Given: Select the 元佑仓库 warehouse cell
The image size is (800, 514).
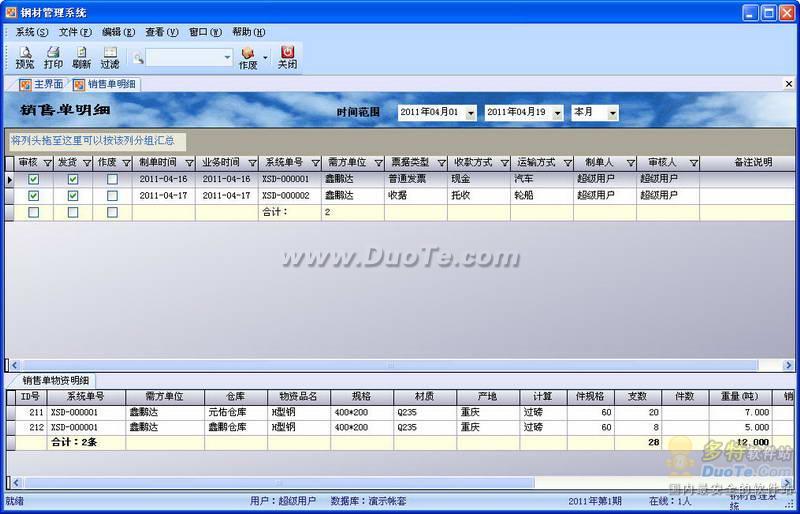Looking at the screenshot, I should tap(236, 412).
